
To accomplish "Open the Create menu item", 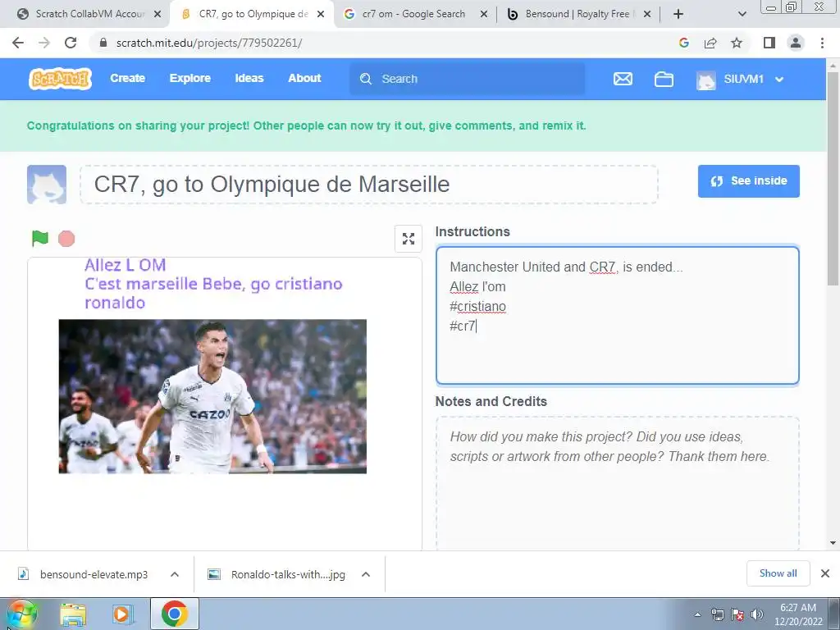I will click(x=127, y=78).
